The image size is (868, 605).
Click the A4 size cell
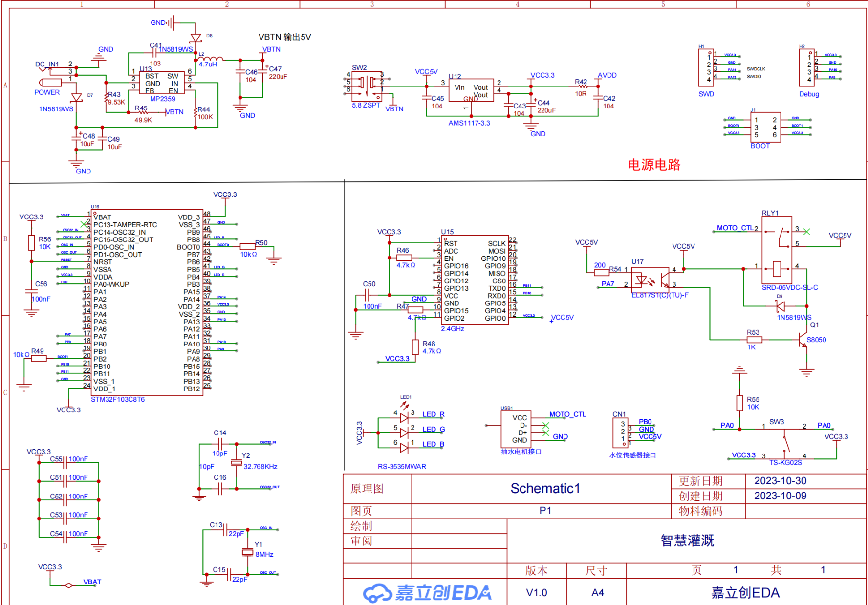pos(598,593)
